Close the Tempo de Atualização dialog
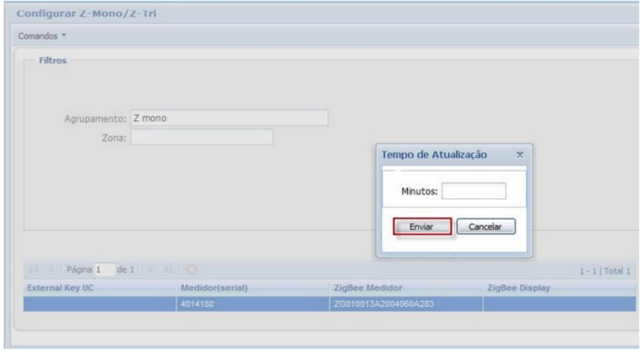 519,155
